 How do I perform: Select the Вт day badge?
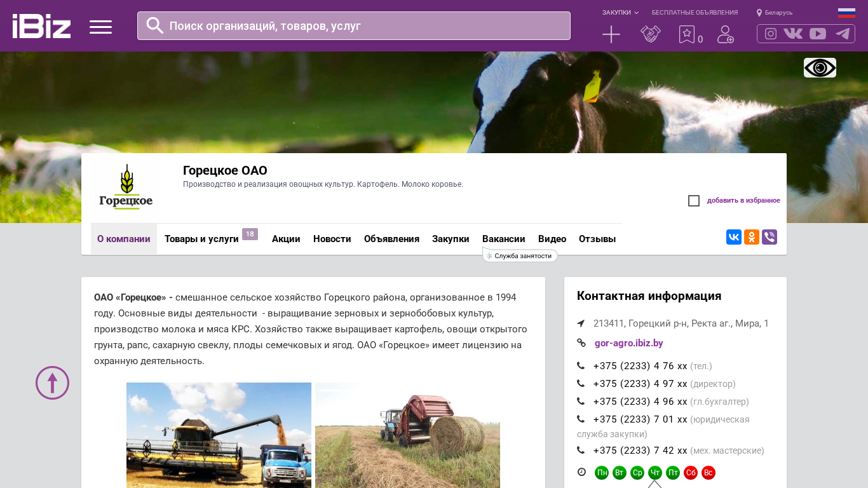click(620, 473)
